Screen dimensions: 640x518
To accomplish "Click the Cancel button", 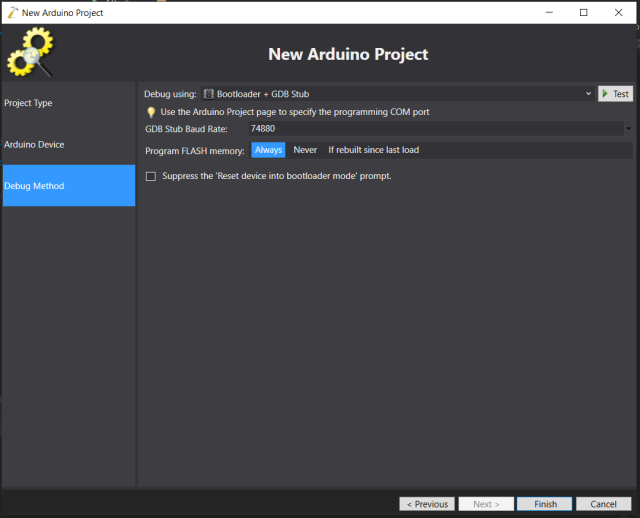I will 603,504.
